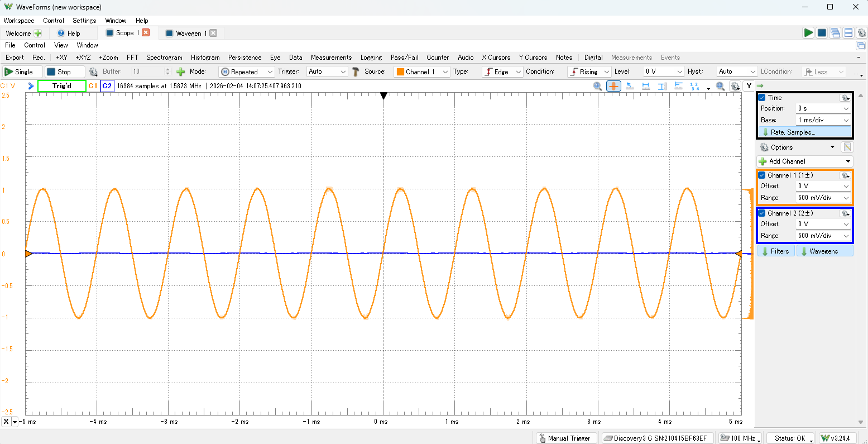The width and height of the screenshot is (868, 444).
Task: Disable the Channel 1 checkbox
Action: 762,175
